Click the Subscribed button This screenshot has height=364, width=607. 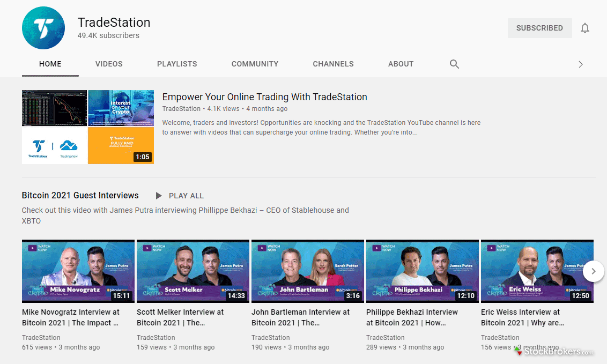539,28
